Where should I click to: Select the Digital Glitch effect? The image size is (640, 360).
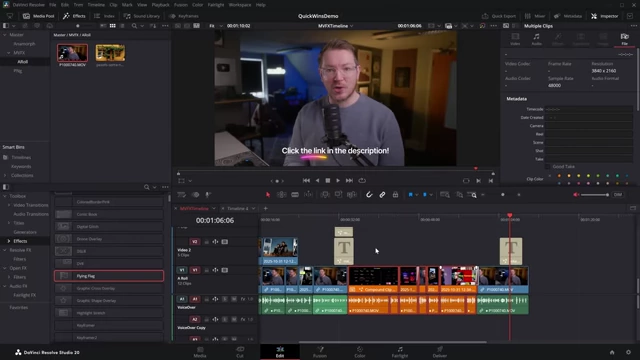(109, 227)
